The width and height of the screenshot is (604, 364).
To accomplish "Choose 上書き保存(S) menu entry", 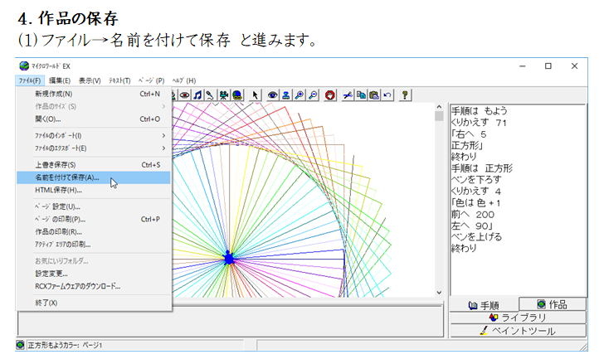I will (x=94, y=165).
